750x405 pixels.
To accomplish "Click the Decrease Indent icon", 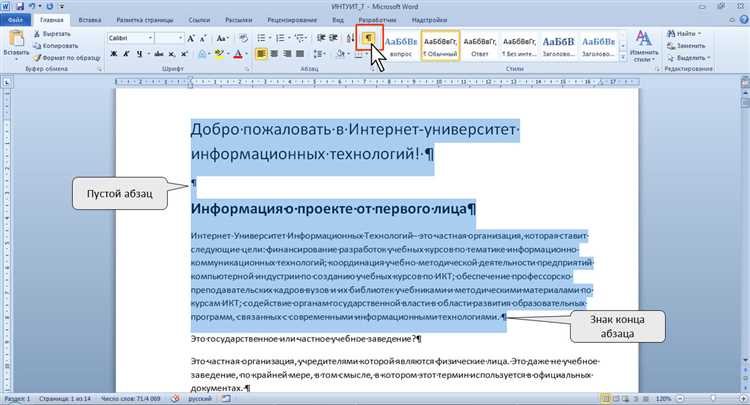I will (x=321, y=38).
